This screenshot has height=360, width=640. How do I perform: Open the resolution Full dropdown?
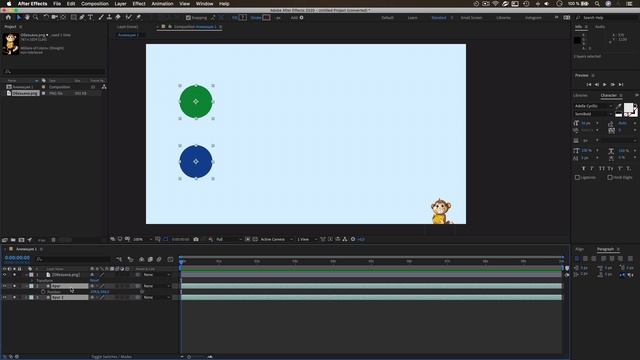click(x=229, y=240)
